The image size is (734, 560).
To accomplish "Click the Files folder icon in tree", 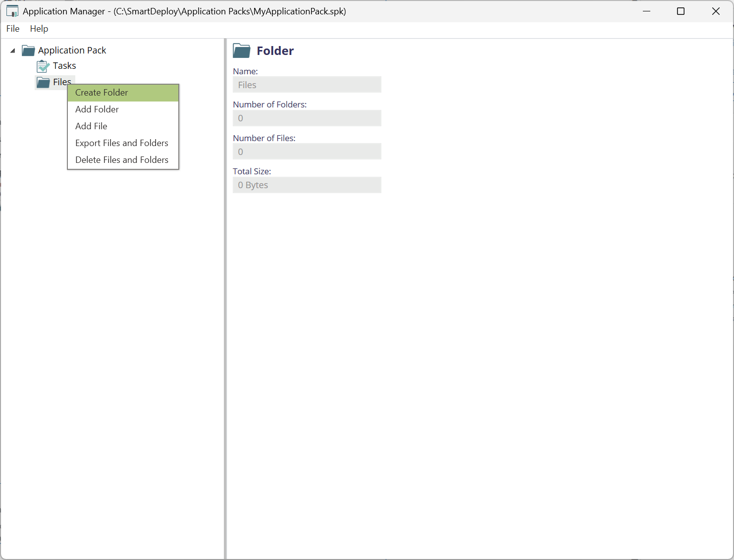I will pos(44,82).
